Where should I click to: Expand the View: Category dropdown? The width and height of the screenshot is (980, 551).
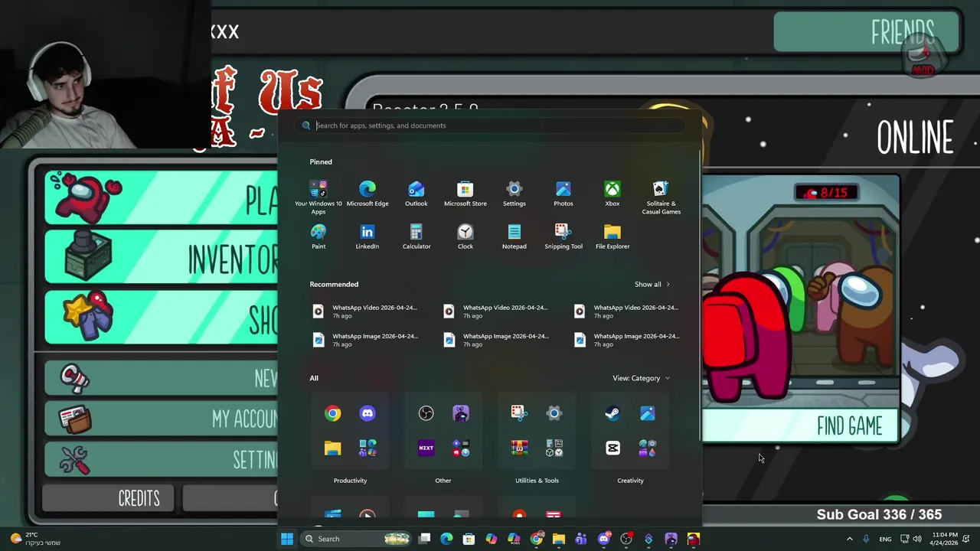coord(641,378)
